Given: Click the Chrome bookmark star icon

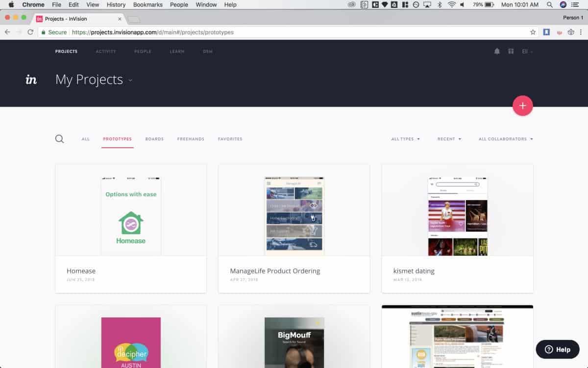Looking at the screenshot, I should (533, 31).
